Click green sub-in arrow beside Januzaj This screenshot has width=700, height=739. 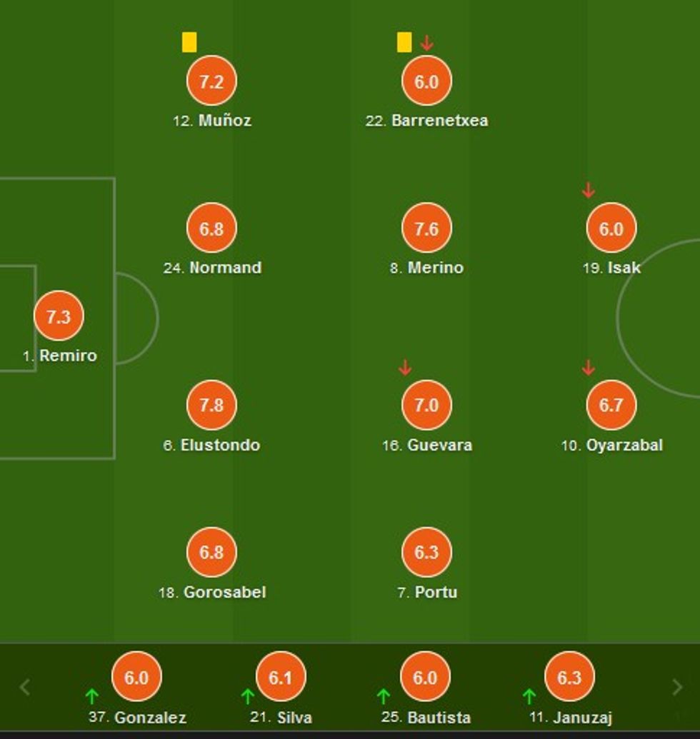529,695
